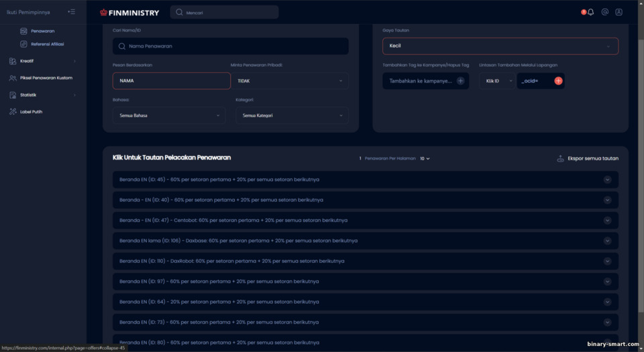Expand offer Beranda EN (ID: 64) chevron

[607, 302]
